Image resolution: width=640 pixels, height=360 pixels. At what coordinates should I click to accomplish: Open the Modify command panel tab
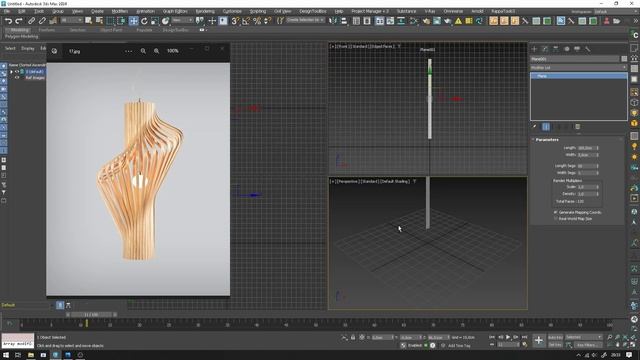coord(545,49)
